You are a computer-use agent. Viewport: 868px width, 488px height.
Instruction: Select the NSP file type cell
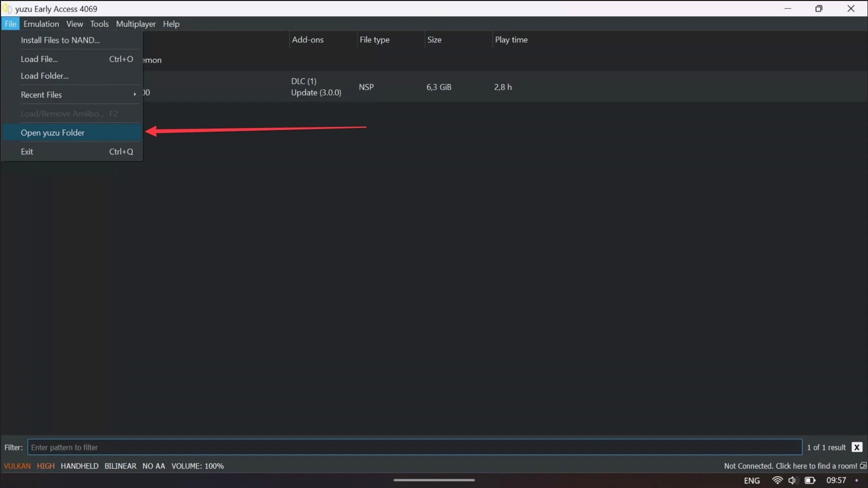point(366,87)
